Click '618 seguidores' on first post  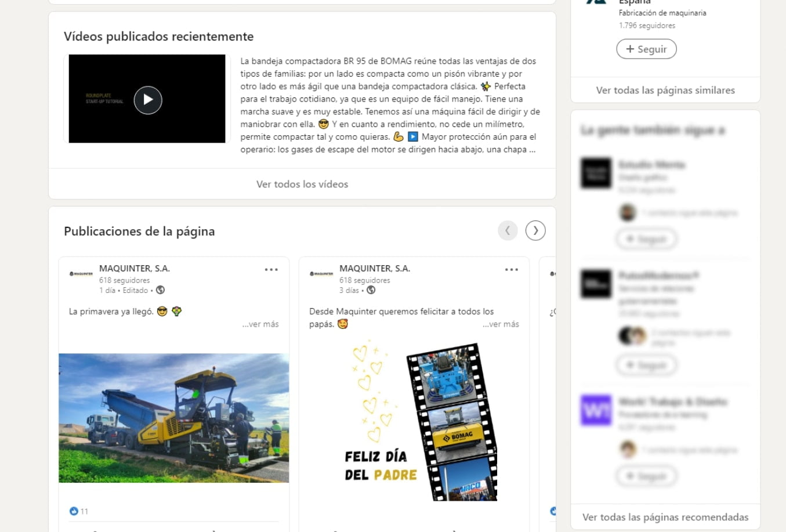click(x=124, y=280)
